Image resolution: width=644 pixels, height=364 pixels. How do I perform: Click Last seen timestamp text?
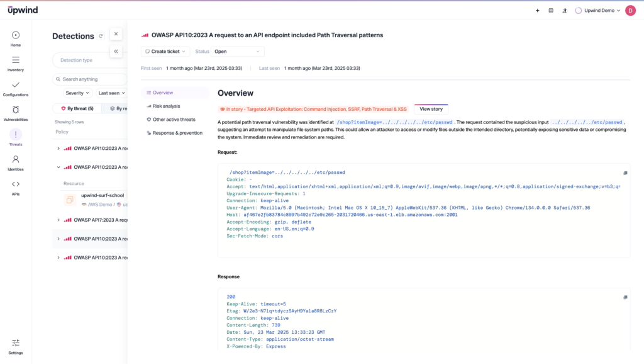click(322, 68)
